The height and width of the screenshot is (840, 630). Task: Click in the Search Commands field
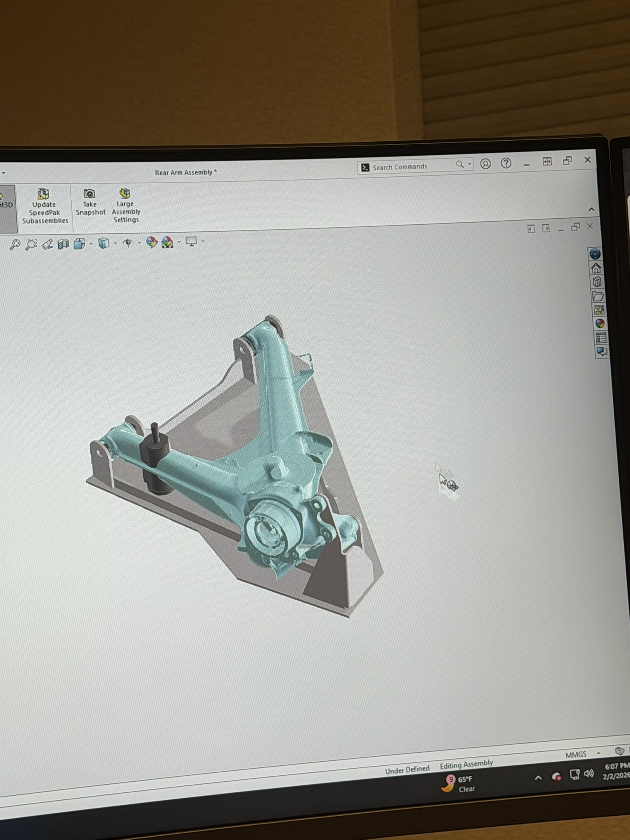click(415, 167)
